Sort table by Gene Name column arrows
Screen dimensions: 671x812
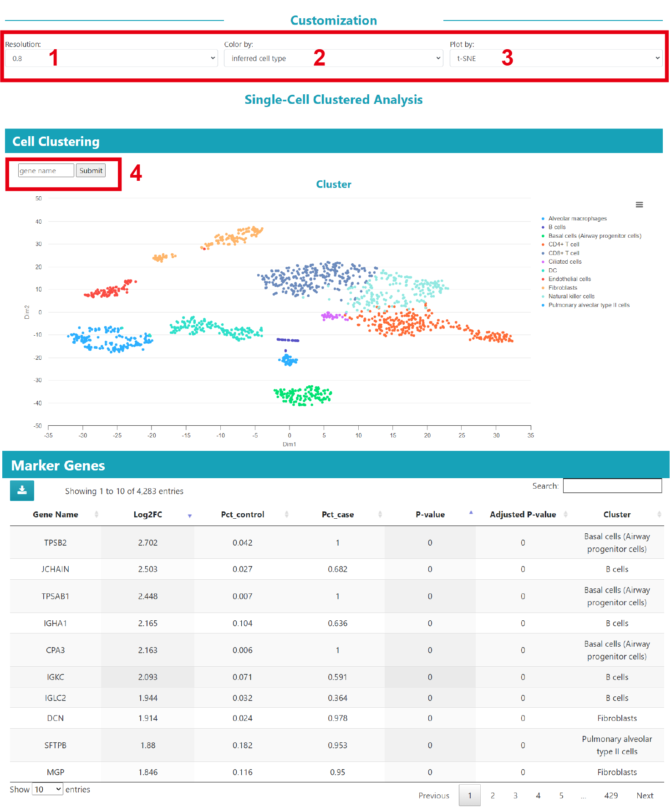[x=97, y=514]
